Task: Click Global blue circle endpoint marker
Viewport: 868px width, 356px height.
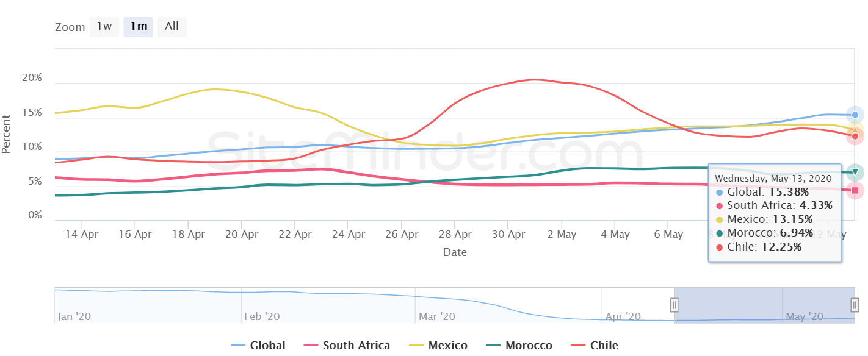Action: 855,115
